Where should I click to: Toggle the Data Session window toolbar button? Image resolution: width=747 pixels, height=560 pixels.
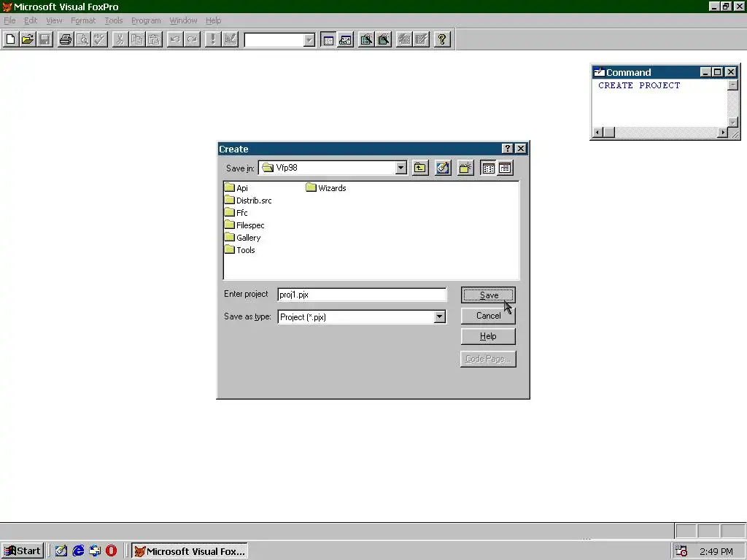tap(345, 39)
